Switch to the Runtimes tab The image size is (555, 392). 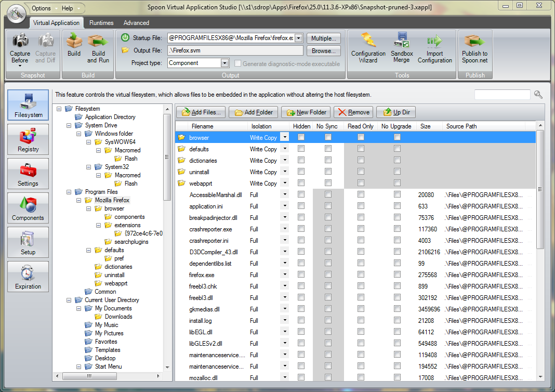click(x=101, y=23)
